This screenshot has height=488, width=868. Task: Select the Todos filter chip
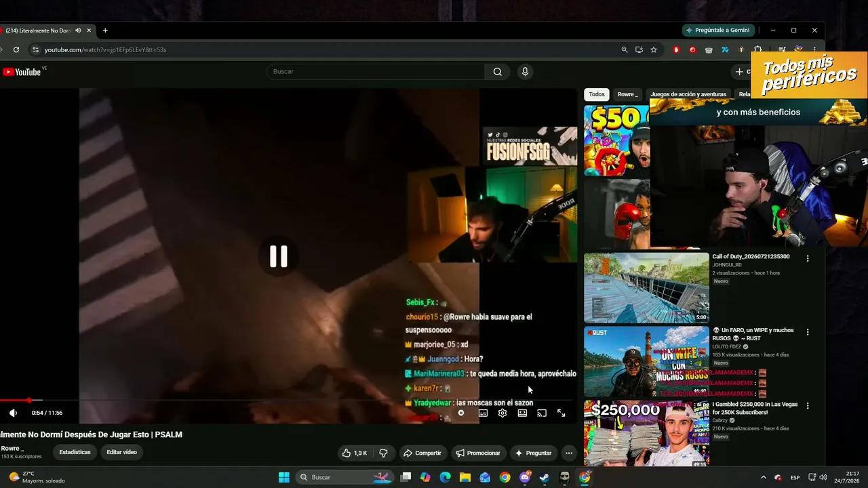click(597, 94)
